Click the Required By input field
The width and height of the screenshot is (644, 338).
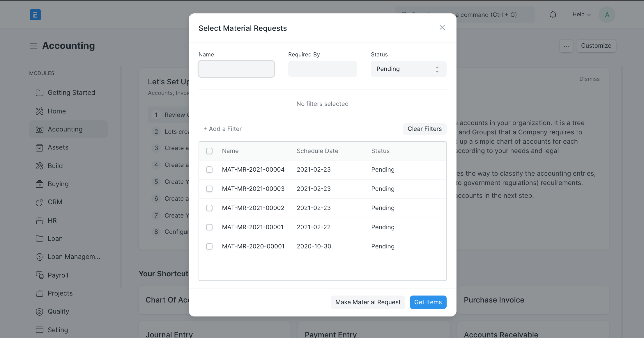tap(322, 69)
